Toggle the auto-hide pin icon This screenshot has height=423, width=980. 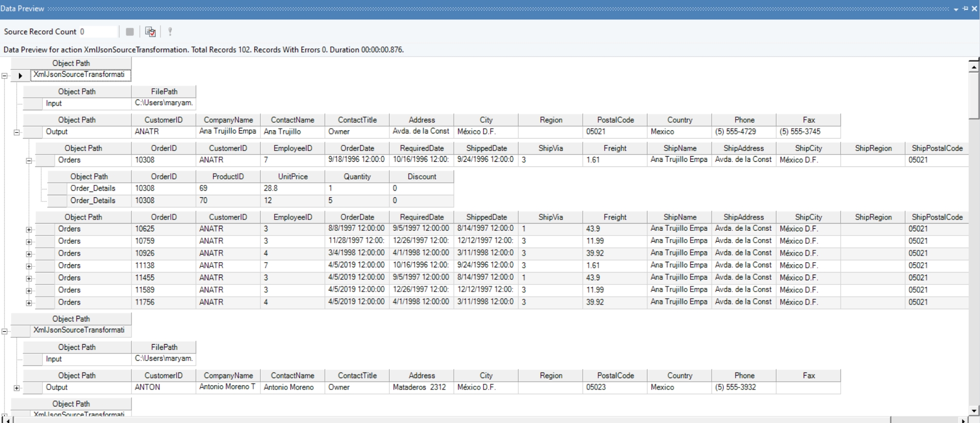(965, 9)
